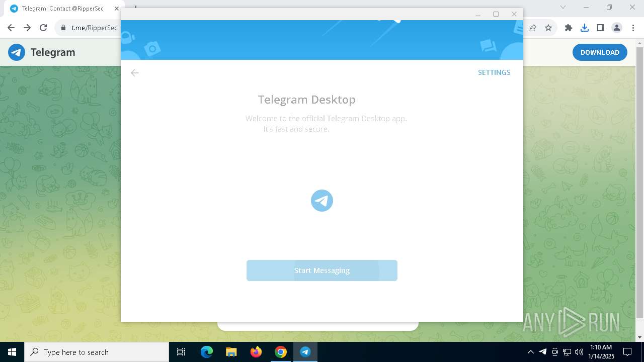644x362 pixels.
Task: Open the Chrome profile avatar
Action: (617, 28)
